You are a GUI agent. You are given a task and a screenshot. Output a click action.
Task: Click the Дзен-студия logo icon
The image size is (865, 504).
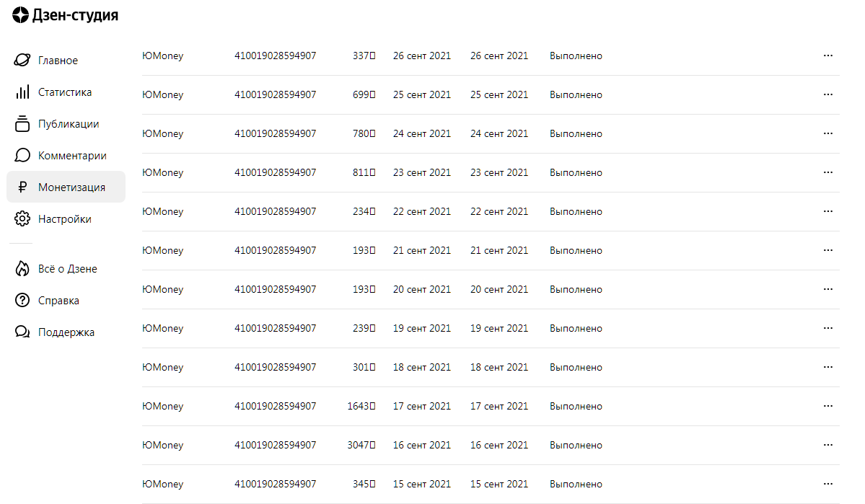click(x=21, y=15)
